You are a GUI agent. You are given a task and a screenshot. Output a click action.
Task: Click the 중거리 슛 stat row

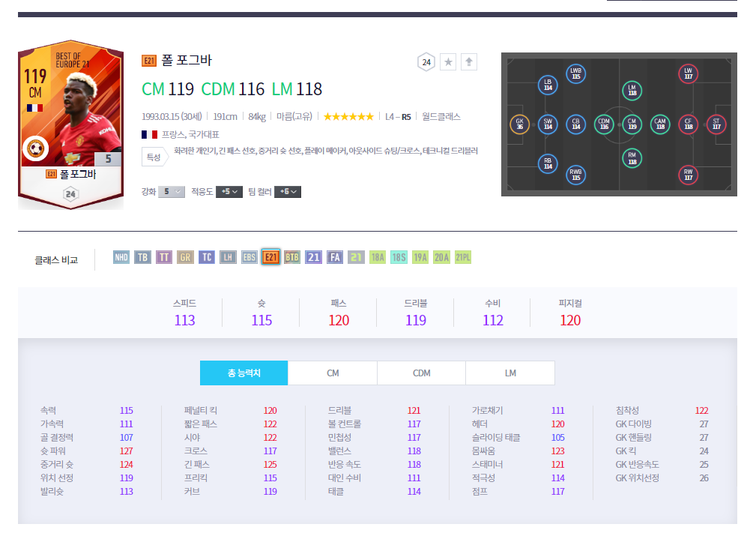87,464
